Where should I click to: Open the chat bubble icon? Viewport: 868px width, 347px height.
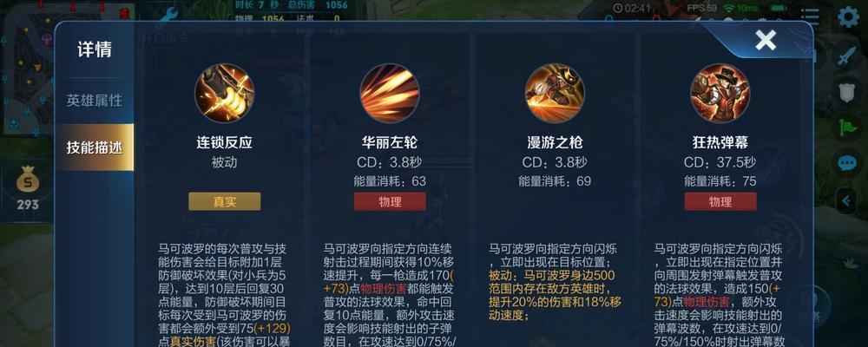[x=847, y=163]
